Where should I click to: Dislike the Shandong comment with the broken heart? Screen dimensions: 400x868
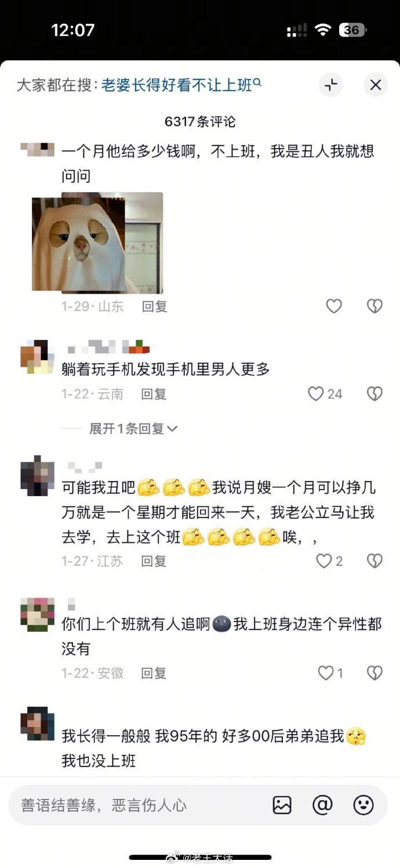tap(374, 306)
